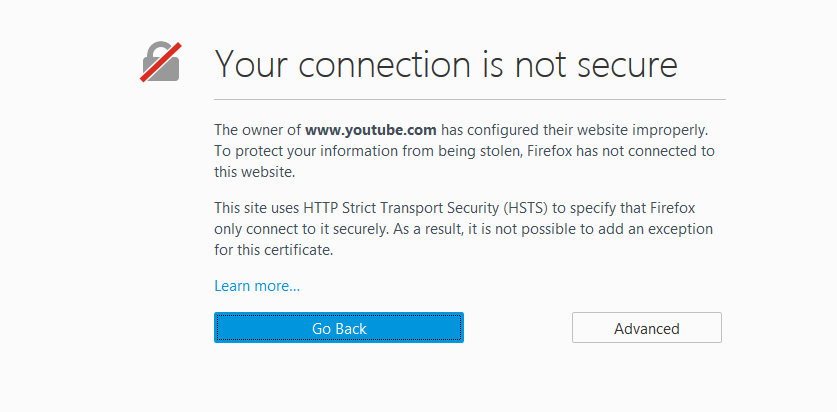Click the text "for this certificate."
The image size is (837, 412).
coord(273,250)
